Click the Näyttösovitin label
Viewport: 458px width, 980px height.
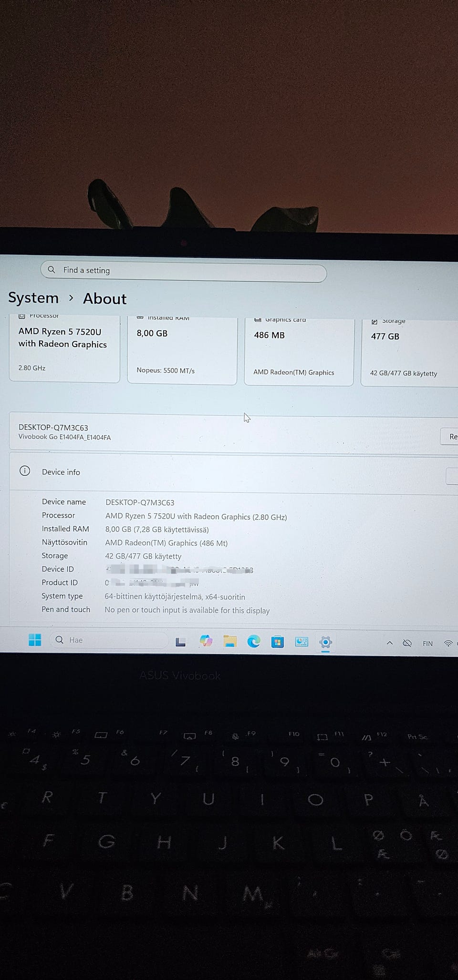64,542
